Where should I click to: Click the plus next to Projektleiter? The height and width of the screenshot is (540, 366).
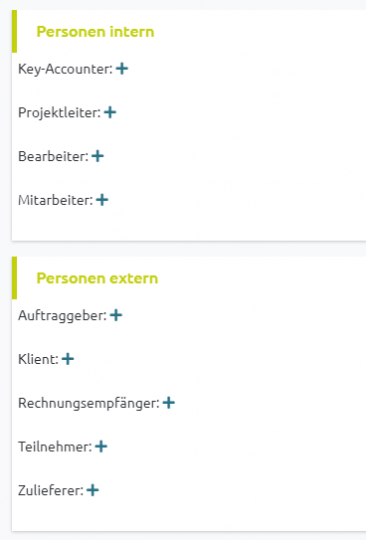click(110, 112)
